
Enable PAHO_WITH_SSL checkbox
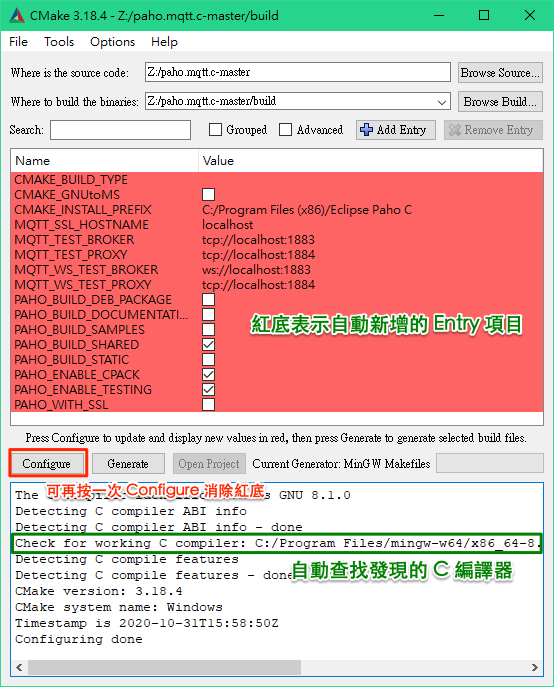(x=209, y=404)
